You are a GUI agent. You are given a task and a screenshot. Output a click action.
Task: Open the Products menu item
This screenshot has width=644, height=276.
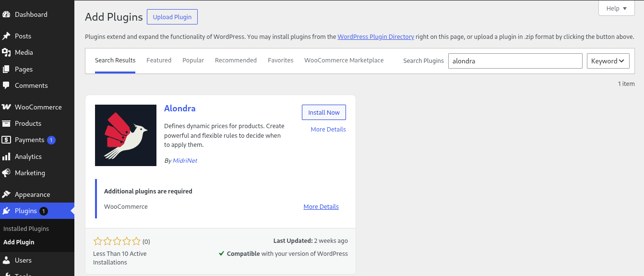coord(37,123)
